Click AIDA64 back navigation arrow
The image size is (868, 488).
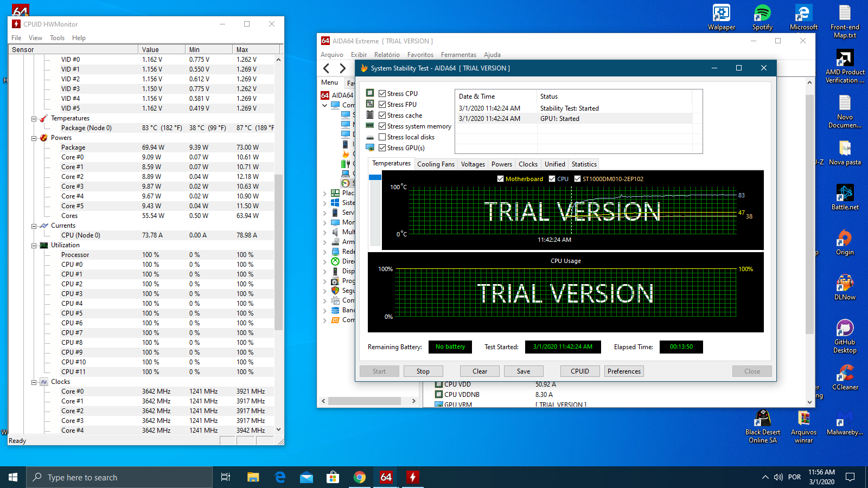click(327, 68)
